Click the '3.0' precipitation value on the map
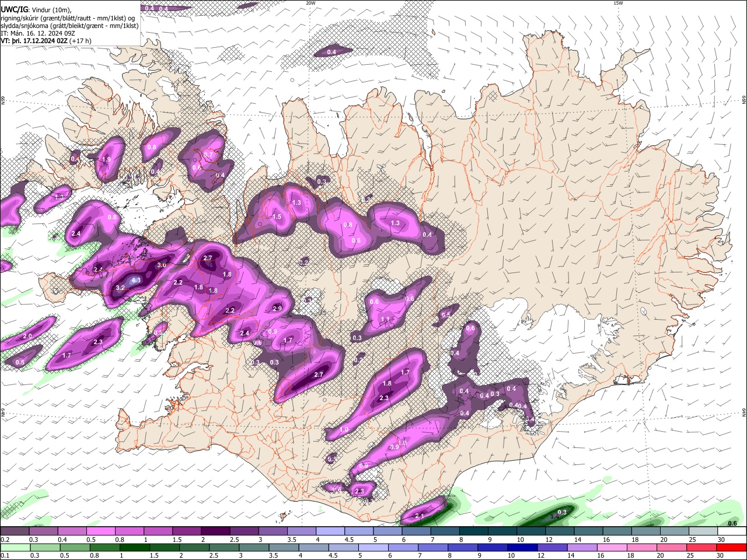Screen dimensions: 747x560 162,265
